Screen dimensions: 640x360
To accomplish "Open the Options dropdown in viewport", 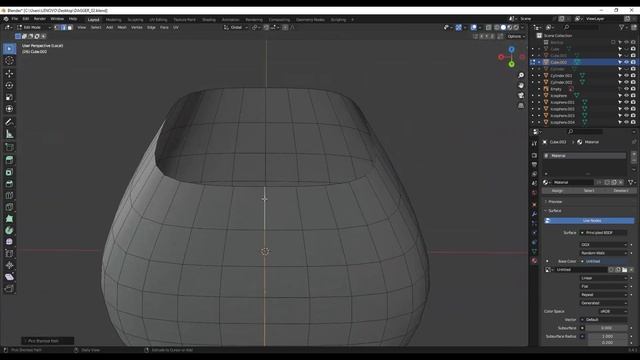I will (516, 36).
